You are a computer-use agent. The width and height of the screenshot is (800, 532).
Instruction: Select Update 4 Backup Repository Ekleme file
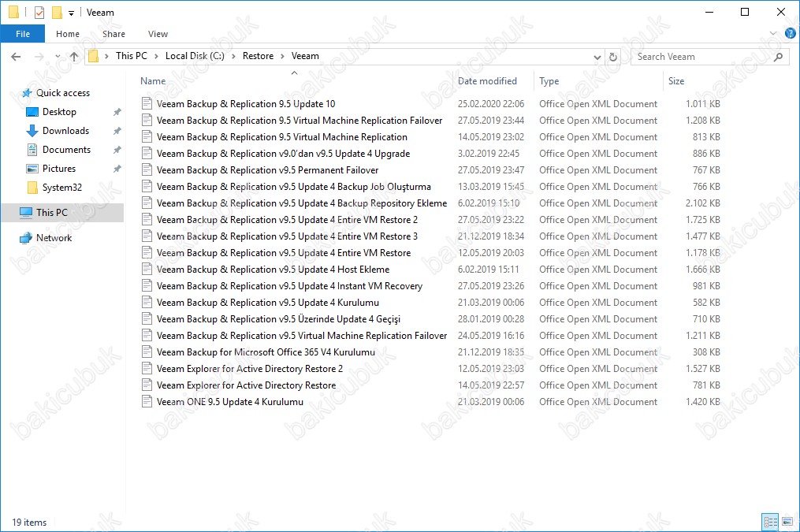coord(302,203)
